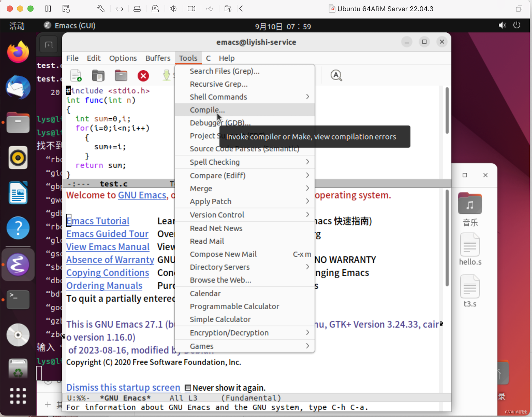Click Dismiss this startup screen link

123,388
